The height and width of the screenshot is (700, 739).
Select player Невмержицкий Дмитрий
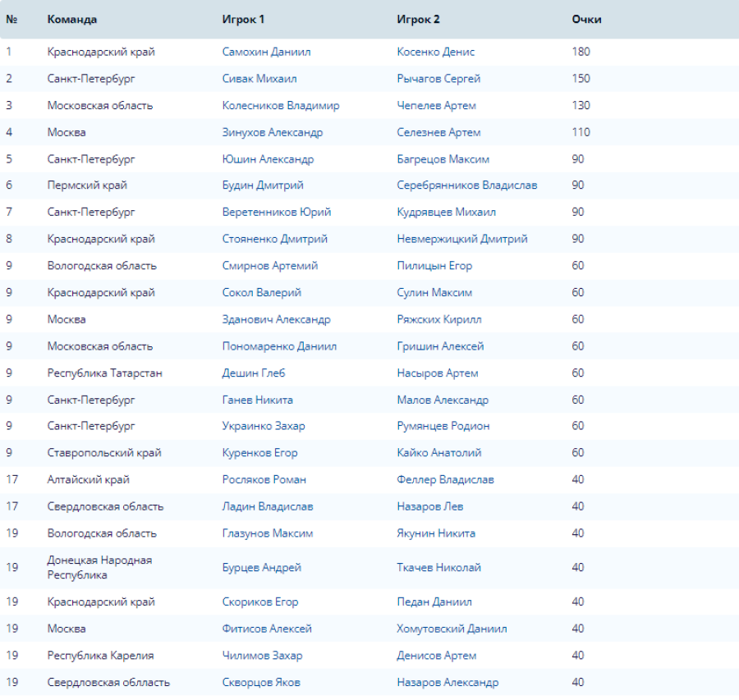461,239
